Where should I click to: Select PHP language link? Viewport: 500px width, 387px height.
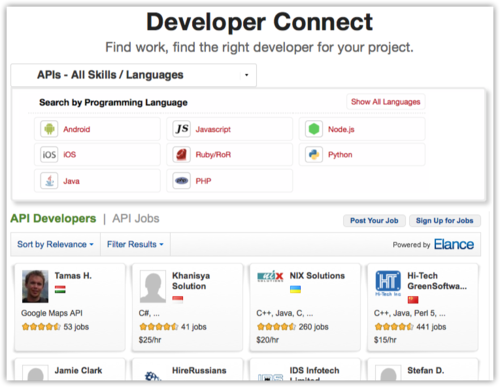pos(203,181)
